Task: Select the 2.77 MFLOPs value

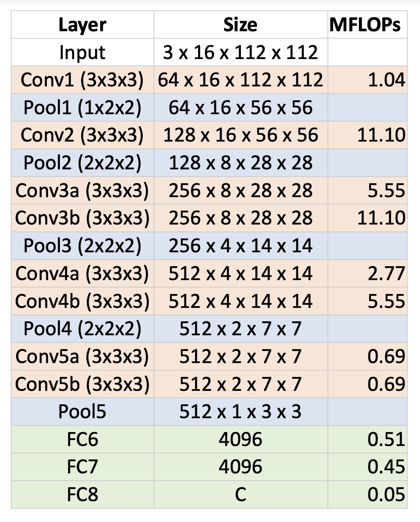Action: click(386, 273)
